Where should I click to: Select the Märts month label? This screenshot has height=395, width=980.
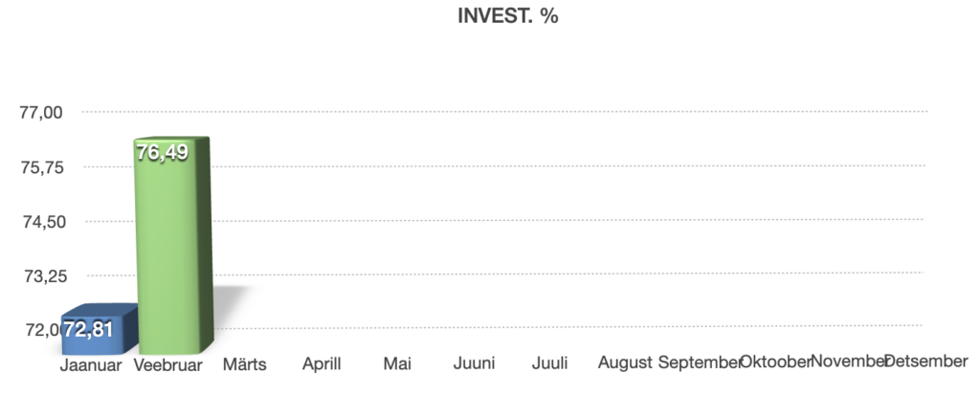point(244,364)
